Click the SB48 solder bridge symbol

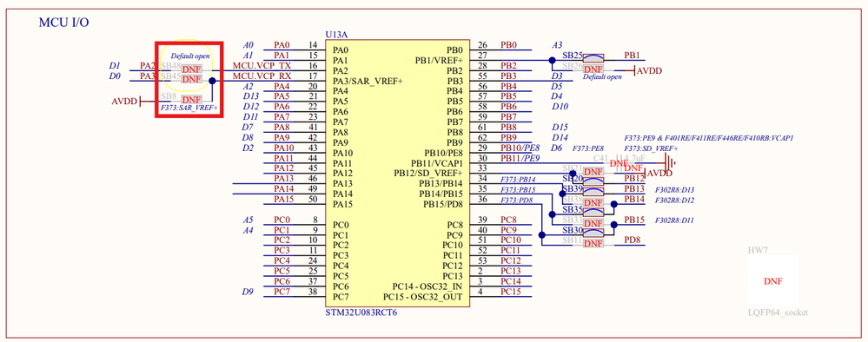191,69
